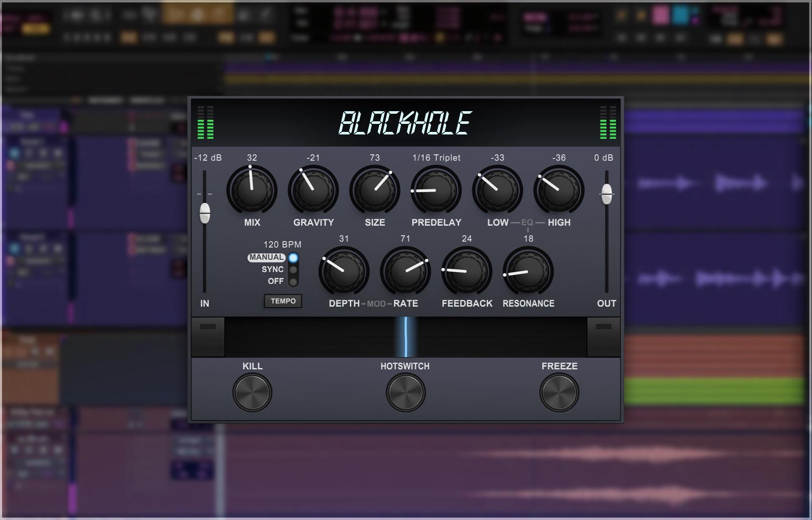The width and height of the screenshot is (812, 520).
Task: Click the RESONANCE knob
Action: (528, 271)
